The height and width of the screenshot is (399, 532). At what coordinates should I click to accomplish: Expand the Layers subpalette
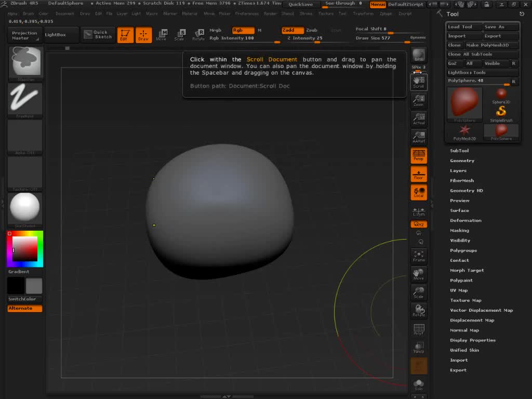[x=458, y=170]
